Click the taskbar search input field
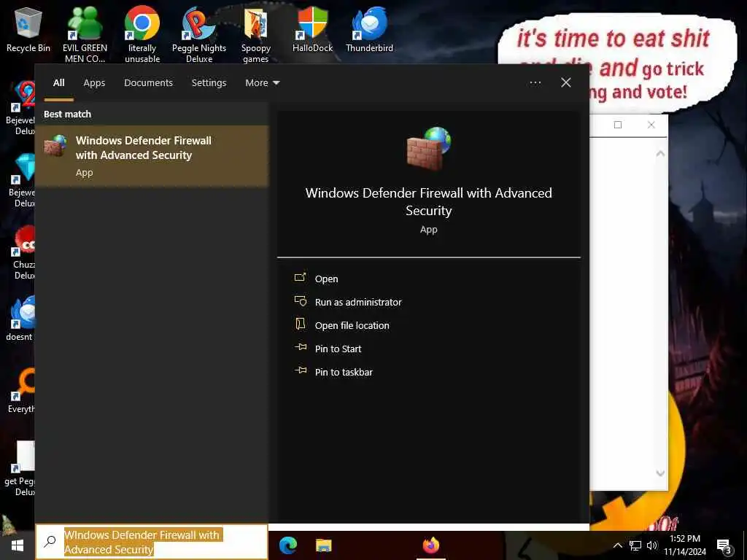The height and width of the screenshot is (560, 747). [x=152, y=542]
